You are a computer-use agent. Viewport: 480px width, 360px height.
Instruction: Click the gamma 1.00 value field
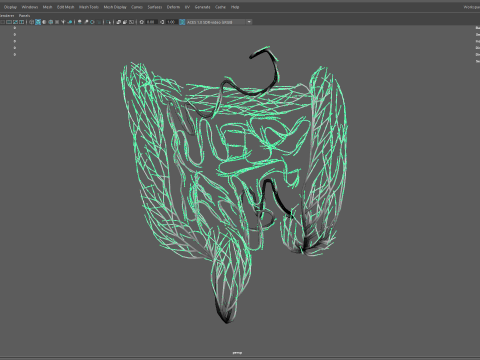171,22
